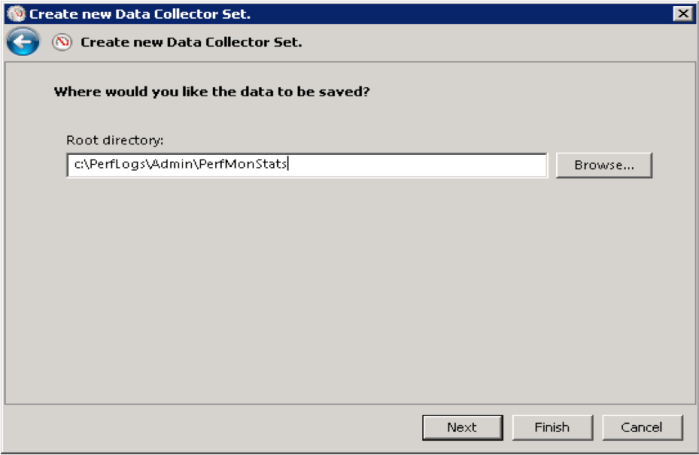The image size is (699, 455).
Task: Click the Performance Monitor icon in title bar
Action: 14,13
